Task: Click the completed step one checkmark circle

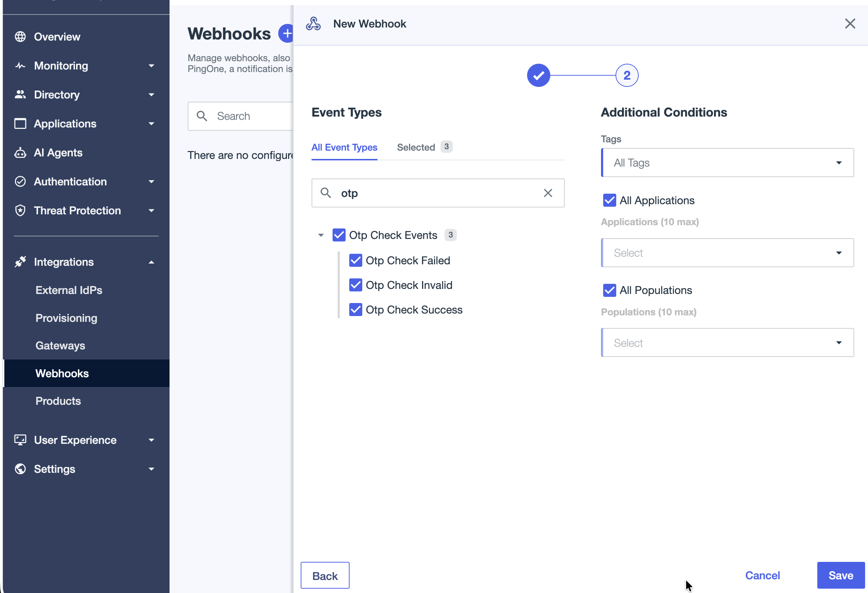Action: click(x=539, y=75)
